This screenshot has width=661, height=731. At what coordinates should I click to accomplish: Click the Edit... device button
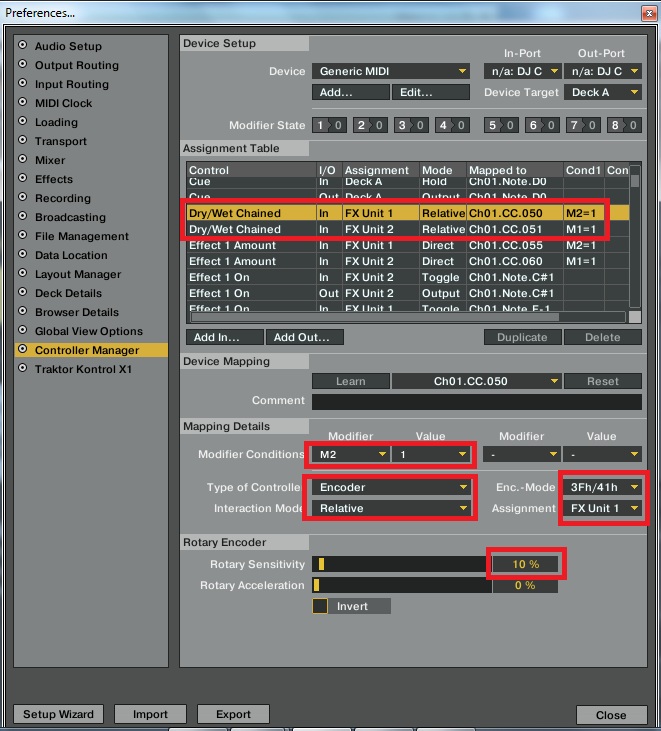[430, 92]
